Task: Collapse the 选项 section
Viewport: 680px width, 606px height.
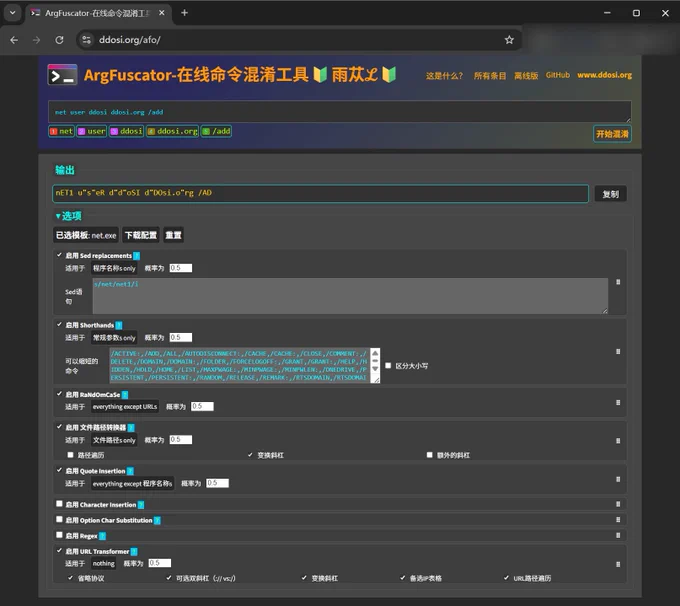Action: (x=69, y=216)
